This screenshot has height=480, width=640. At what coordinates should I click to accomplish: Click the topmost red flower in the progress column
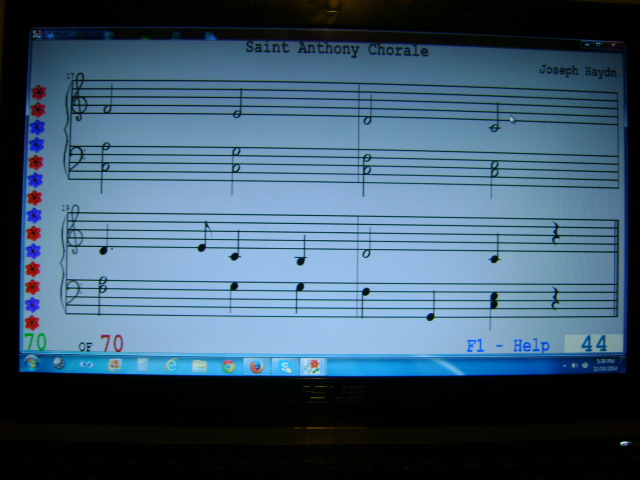(x=39, y=93)
